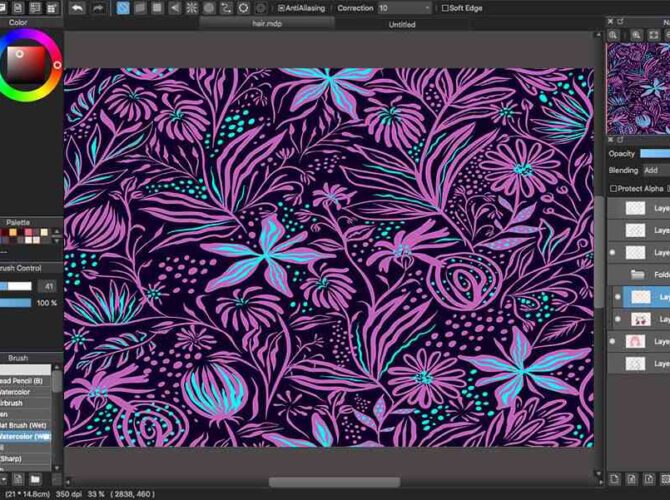Click the canvas horizontal scrollbar left arrow
This screenshot has height=500, width=670.
point(68,482)
